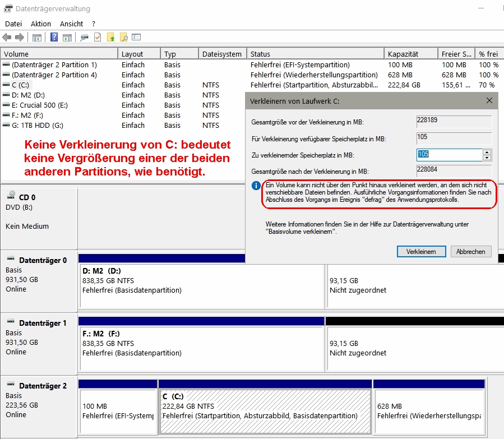This screenshot has width=504, height=439.
Task: Cancel the dialog with Abbrechen
Action: (471, 252)
